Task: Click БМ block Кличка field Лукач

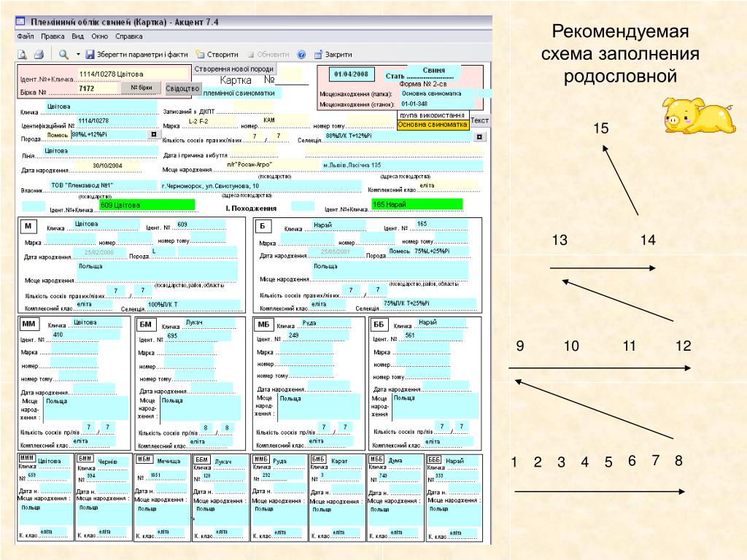Action: [x=209, y=323]
